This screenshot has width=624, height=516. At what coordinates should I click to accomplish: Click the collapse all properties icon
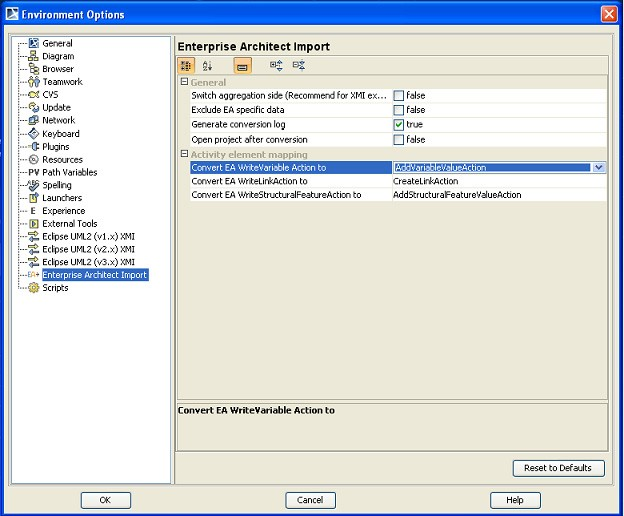[x=298, y=65]
